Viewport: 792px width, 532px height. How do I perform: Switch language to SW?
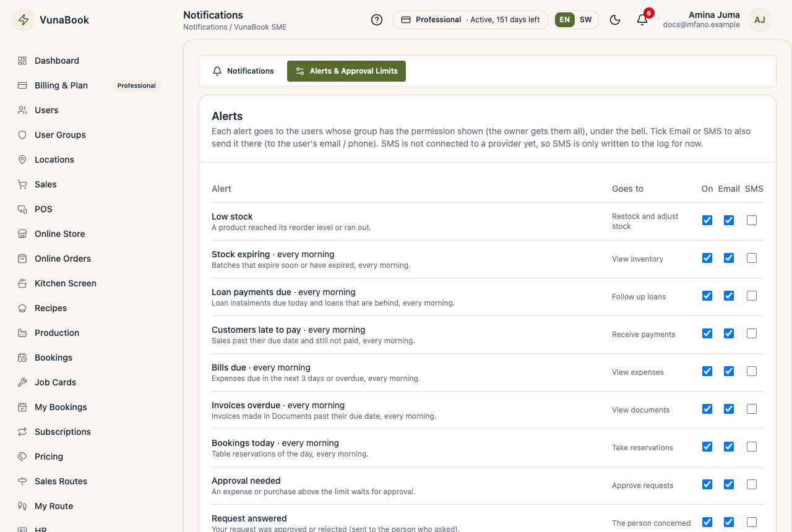click(585, 20)
